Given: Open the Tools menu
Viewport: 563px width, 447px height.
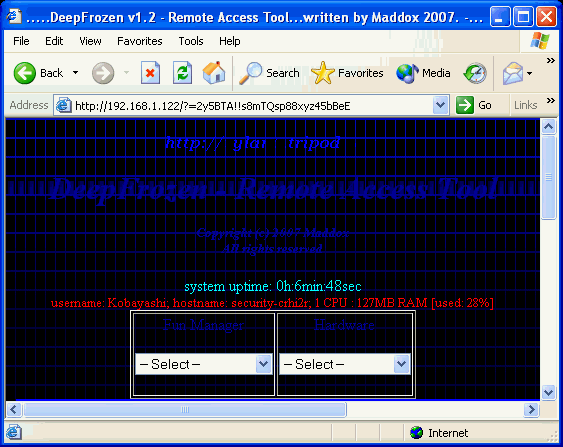Looking at the screenshot, I should [x=191, y=41].
